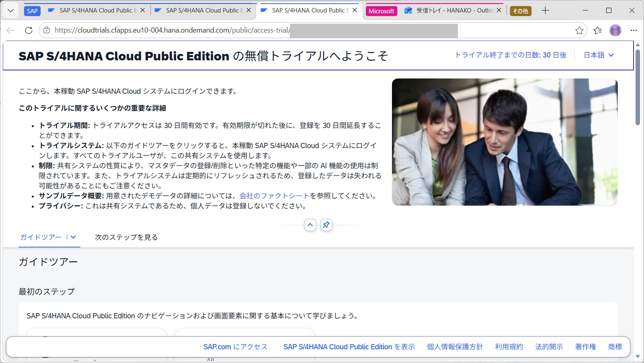This screenshot has width=644, height=363.
Task: Open the SAP tab group label
Action: [32, 11]
